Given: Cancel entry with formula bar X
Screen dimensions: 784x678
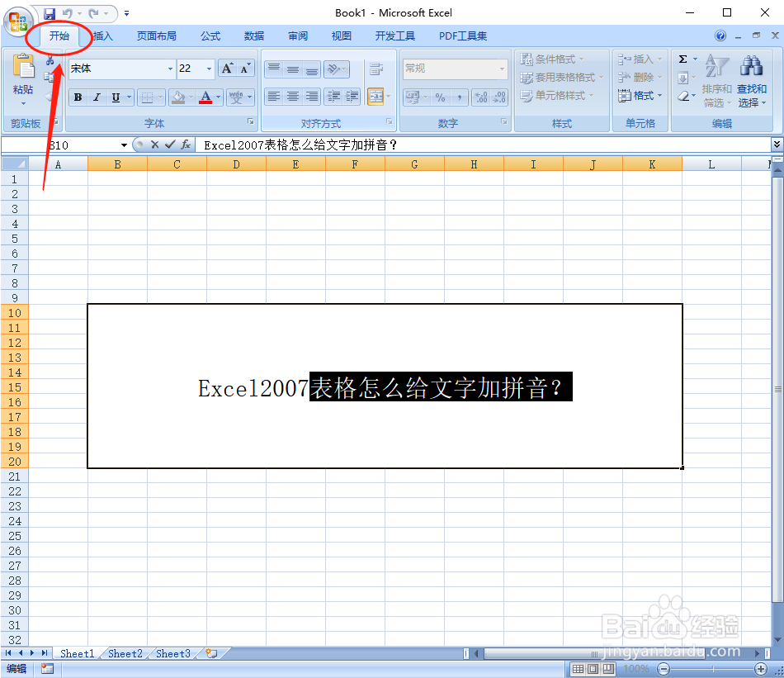Looking at the screenshot, I should pos(154,145).
